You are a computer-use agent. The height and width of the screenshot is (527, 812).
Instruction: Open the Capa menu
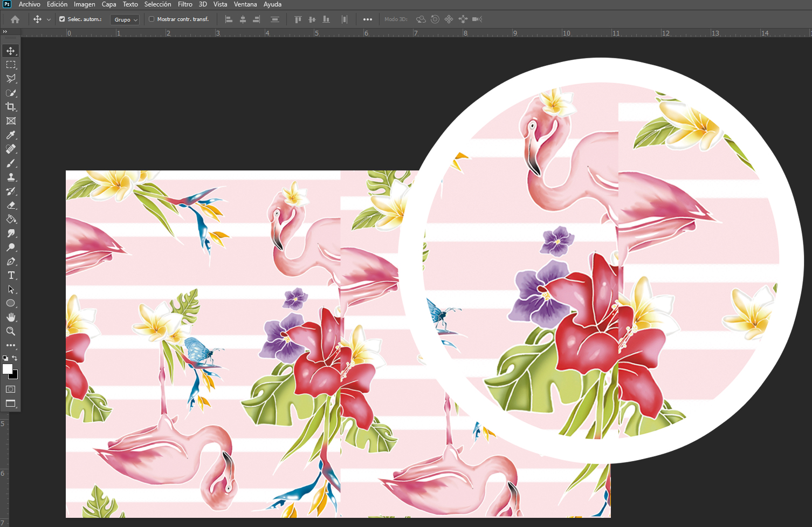(x=109, y=4)
